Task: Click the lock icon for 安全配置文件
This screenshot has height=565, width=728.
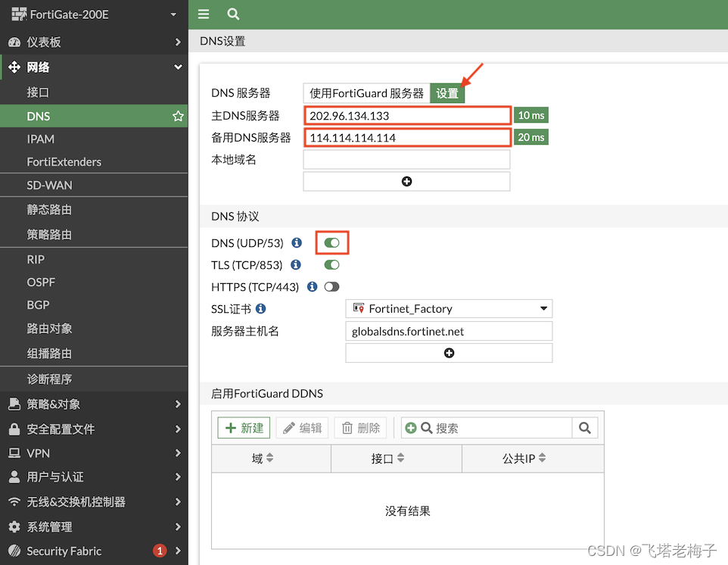Action: point(14,429)
